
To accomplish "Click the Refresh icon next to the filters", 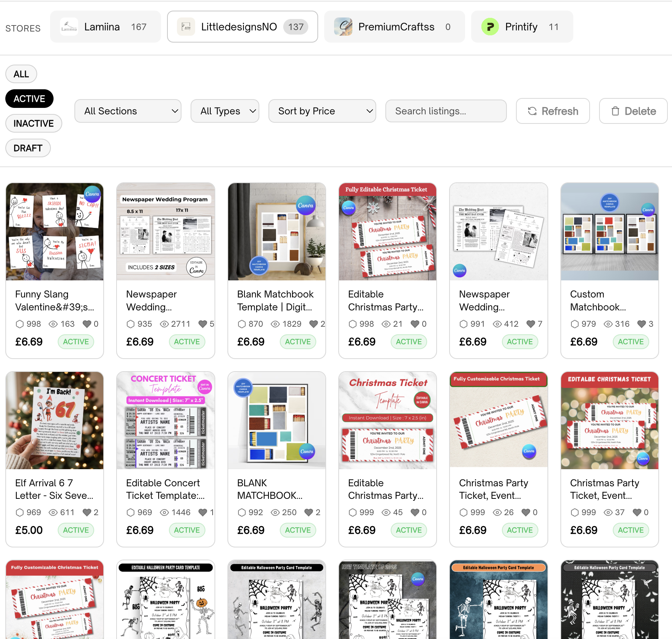I will [533, 111].
